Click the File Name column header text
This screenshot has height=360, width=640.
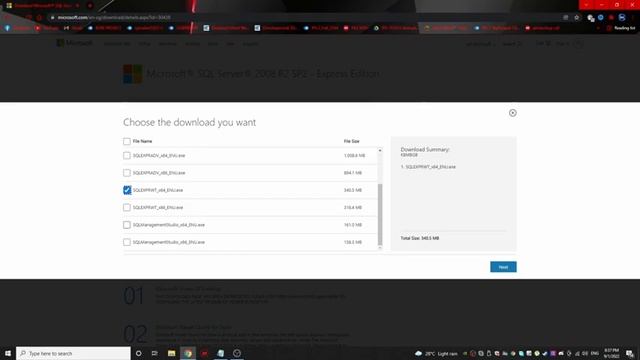pyautogui.click(x=142, y=141)
